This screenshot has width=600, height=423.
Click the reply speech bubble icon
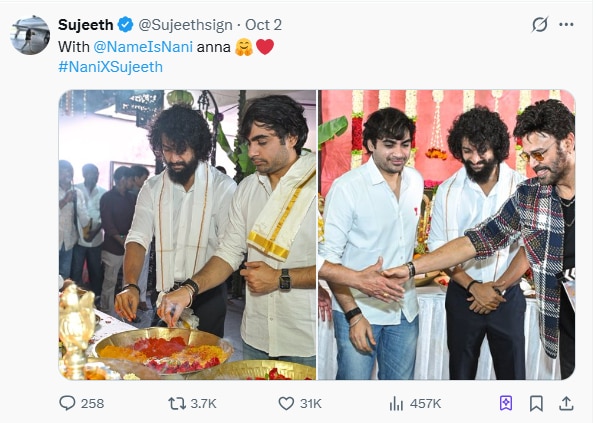point(68,403)
